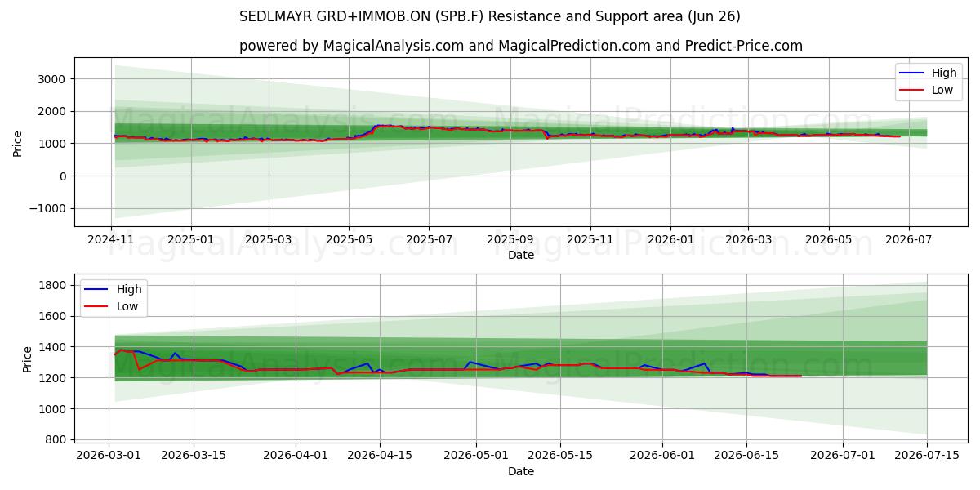Click the bottom chart's Date axis label
This screenshot has width=980, height=490.
tap(521, 471)
